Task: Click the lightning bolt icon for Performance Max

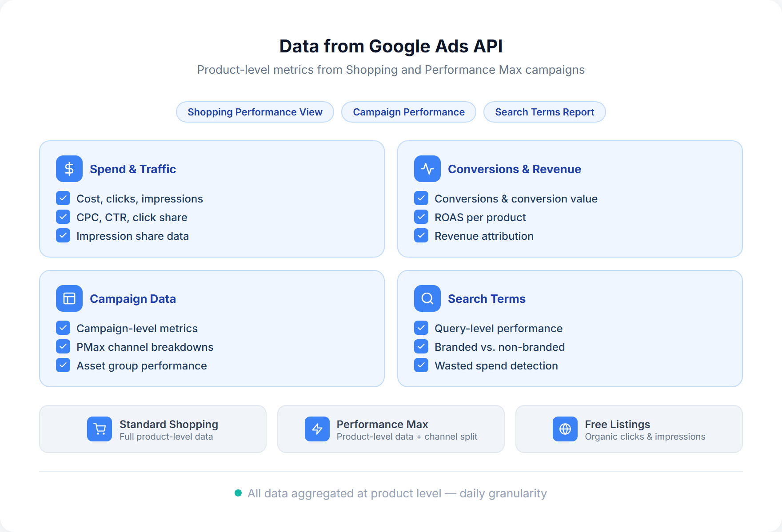Action: [317, 429]
